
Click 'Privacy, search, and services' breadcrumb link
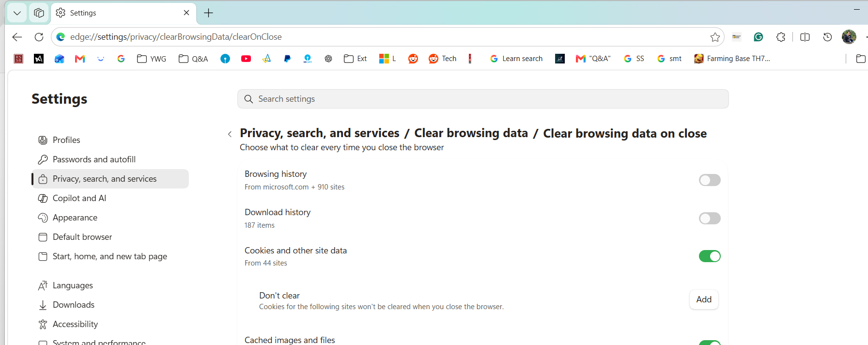pos(320,133)
